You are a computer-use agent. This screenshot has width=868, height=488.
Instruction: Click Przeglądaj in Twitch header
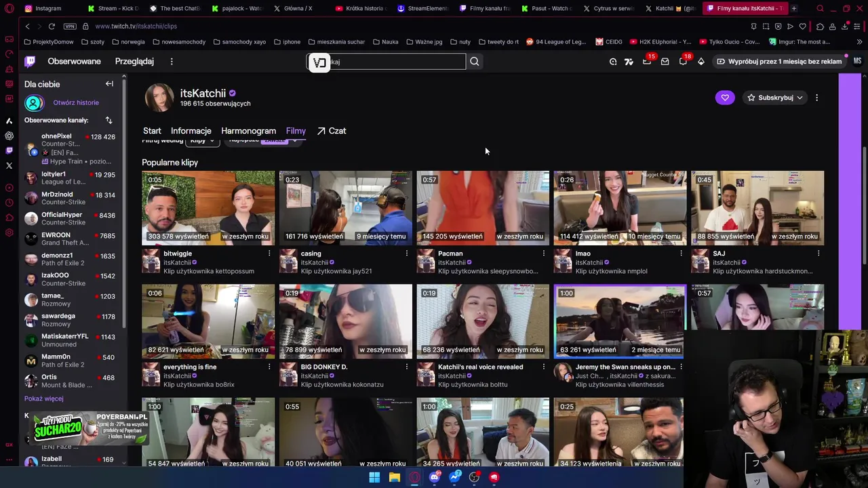click(x=134, y=62)
